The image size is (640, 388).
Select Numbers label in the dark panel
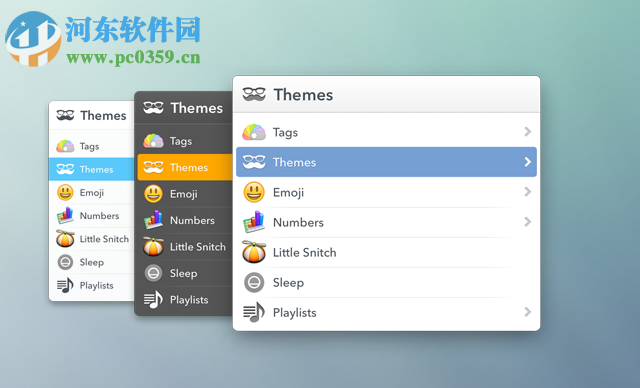192,220
